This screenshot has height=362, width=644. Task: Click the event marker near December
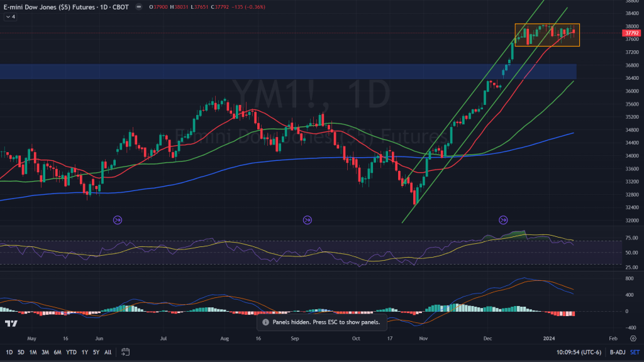(503, 220)
